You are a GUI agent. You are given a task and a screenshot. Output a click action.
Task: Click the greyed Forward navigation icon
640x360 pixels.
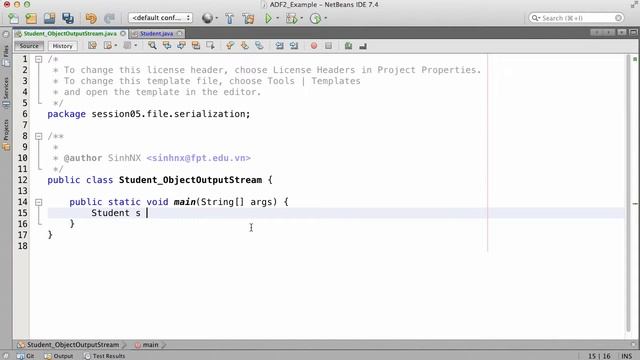click(x=127, y=46)
